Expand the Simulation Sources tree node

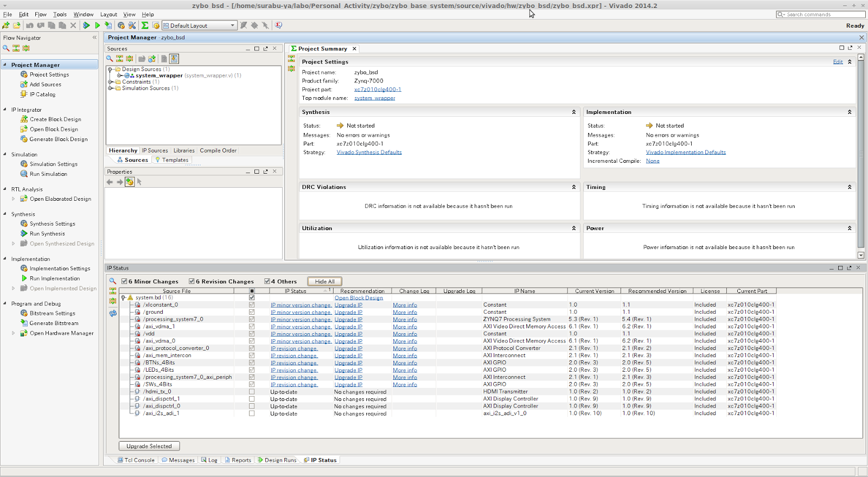110,88
